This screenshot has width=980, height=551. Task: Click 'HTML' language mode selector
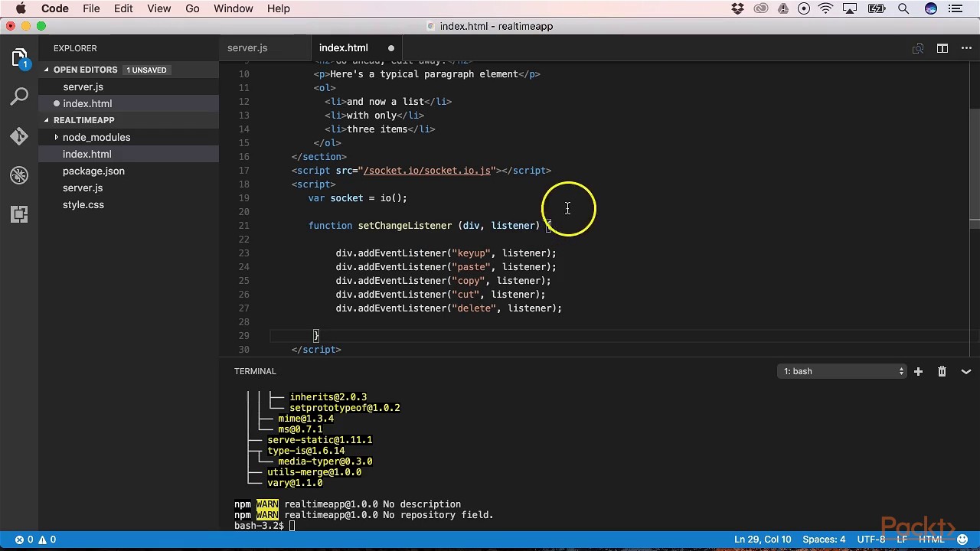[931, 540]
